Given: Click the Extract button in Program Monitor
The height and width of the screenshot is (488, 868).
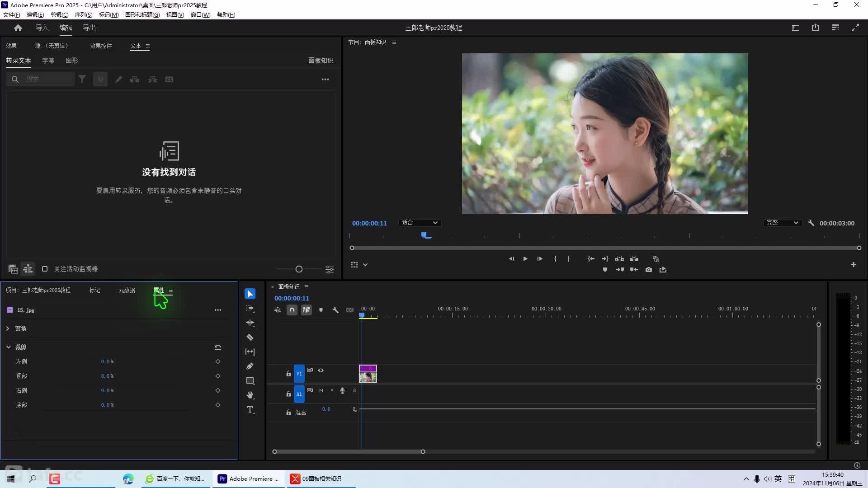Looking at the screenshot, I should (x=634, y=259).
